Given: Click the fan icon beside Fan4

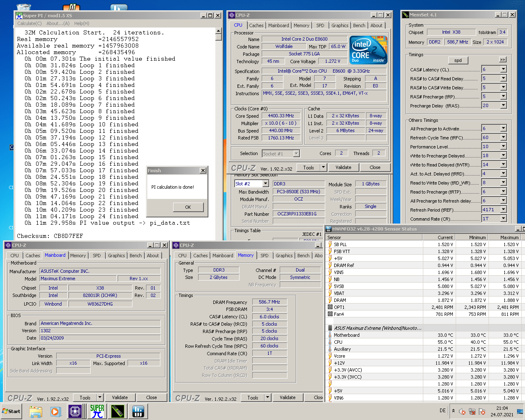Looking at the screenshot, I should (x=330, y=314).
